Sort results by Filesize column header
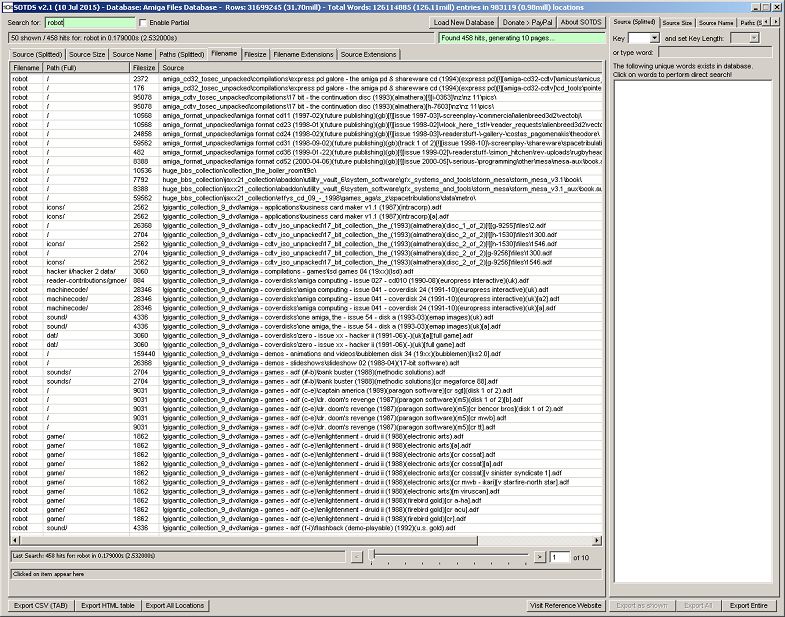This screenshot has width=785, height=617. [x=144, y=67]
